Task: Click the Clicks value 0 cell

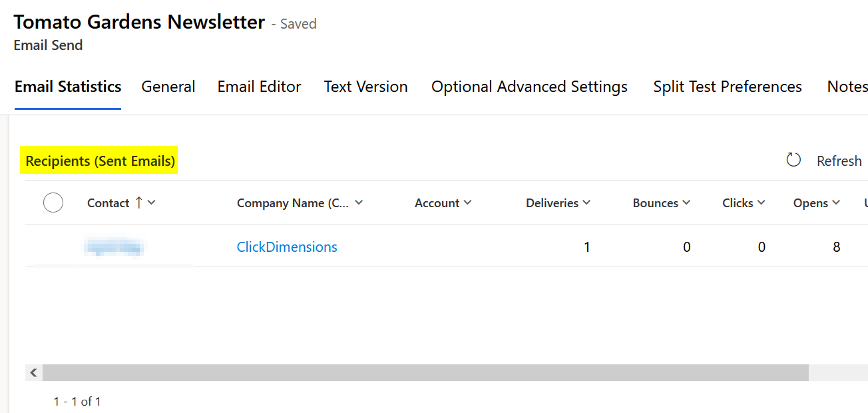Action: click(761, 247)
